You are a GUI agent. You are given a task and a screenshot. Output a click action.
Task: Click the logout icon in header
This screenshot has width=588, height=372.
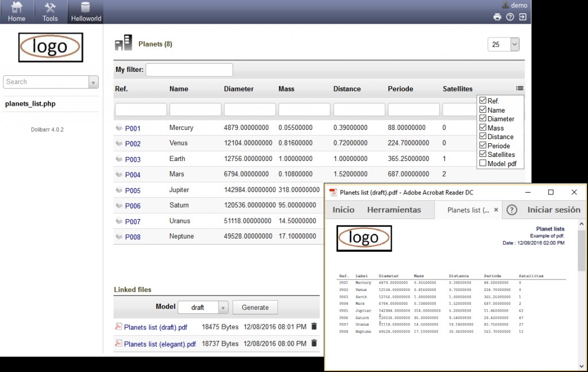(523, 17)
